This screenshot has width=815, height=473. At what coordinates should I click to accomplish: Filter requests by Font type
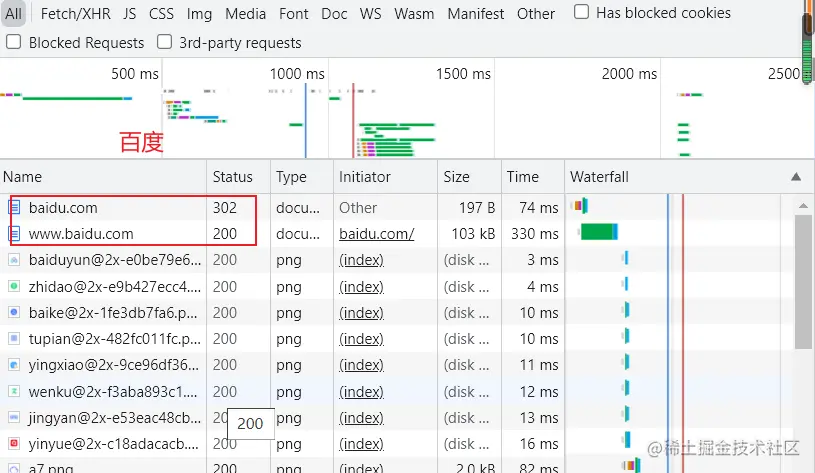coord(294,14)
